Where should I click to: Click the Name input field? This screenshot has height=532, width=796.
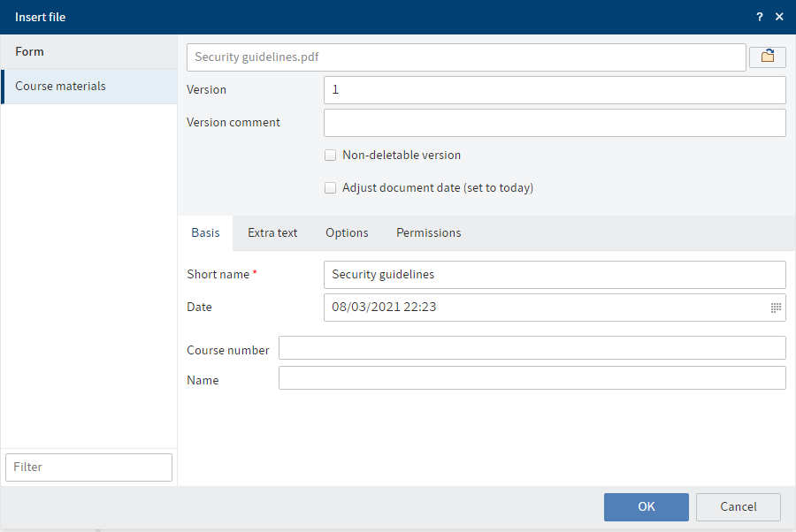point(532,378)
